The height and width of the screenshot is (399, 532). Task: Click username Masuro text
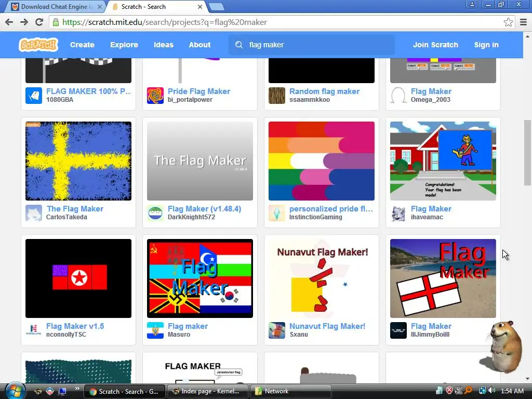coord(179,335)
